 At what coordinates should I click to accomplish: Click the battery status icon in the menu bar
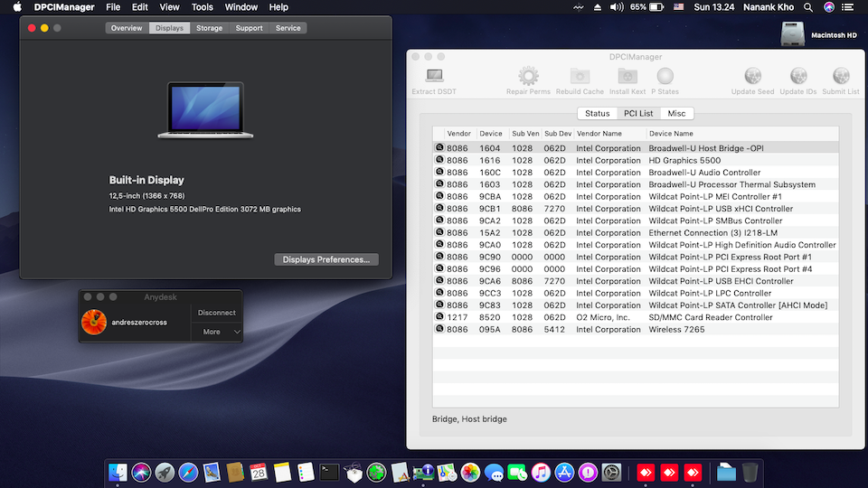(656, 7)
